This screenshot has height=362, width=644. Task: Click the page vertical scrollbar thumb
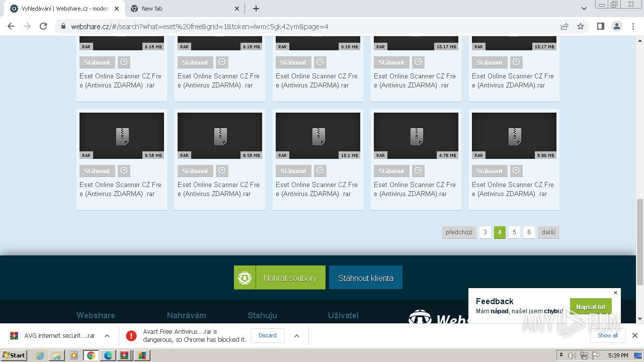coord(640,241)
